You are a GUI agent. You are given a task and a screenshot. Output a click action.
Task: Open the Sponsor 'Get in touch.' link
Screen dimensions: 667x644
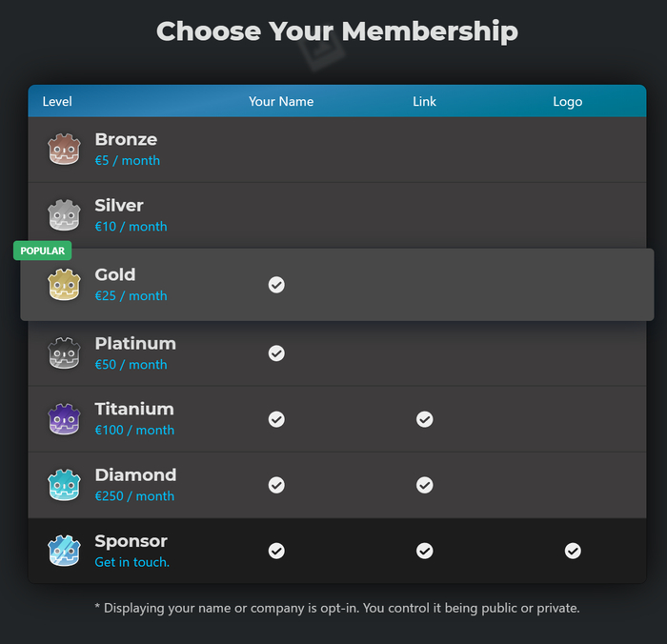131,562
